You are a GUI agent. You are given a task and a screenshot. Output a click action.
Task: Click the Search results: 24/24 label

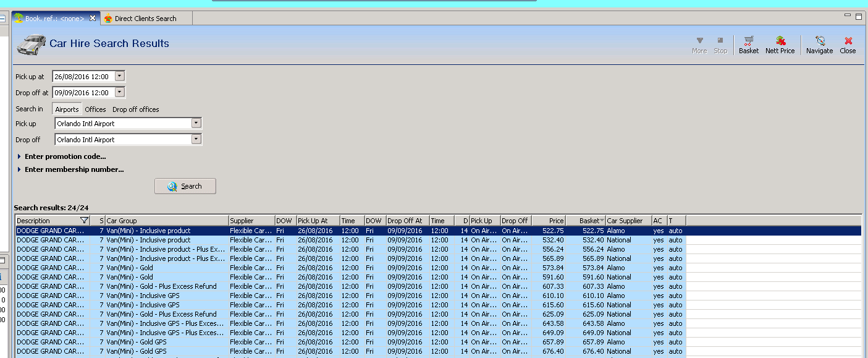[x=51, y=208]
